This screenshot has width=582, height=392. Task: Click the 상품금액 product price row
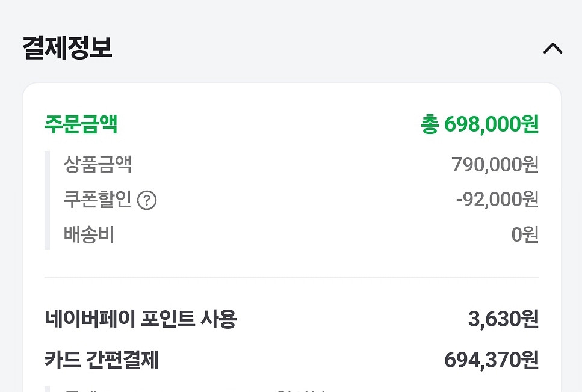[x=99, y=165]
